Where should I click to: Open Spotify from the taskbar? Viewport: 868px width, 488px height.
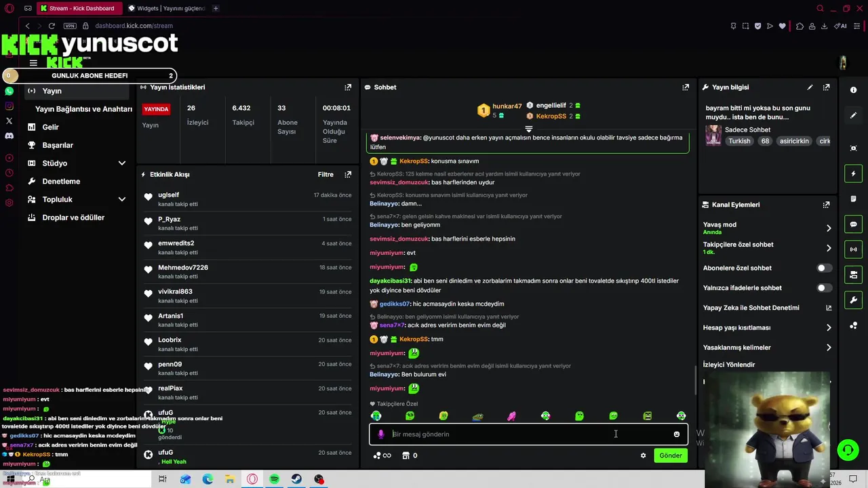coord(274,479)
